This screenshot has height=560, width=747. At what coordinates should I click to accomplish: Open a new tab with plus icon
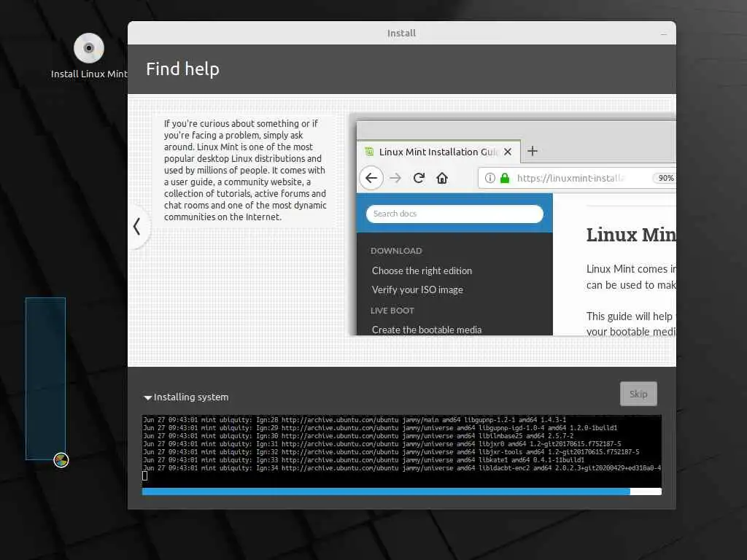pos(533,151)
